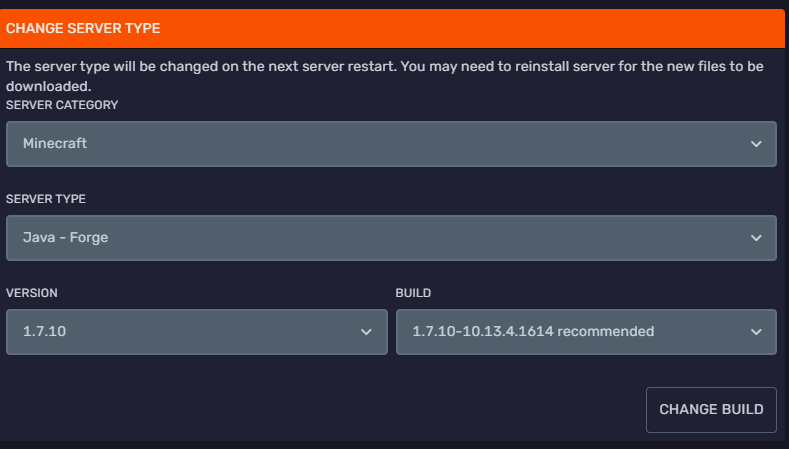This screenshot has height=449, width=789.
Task: Open the Version selector dropdown
Action: tap(196, 332)
